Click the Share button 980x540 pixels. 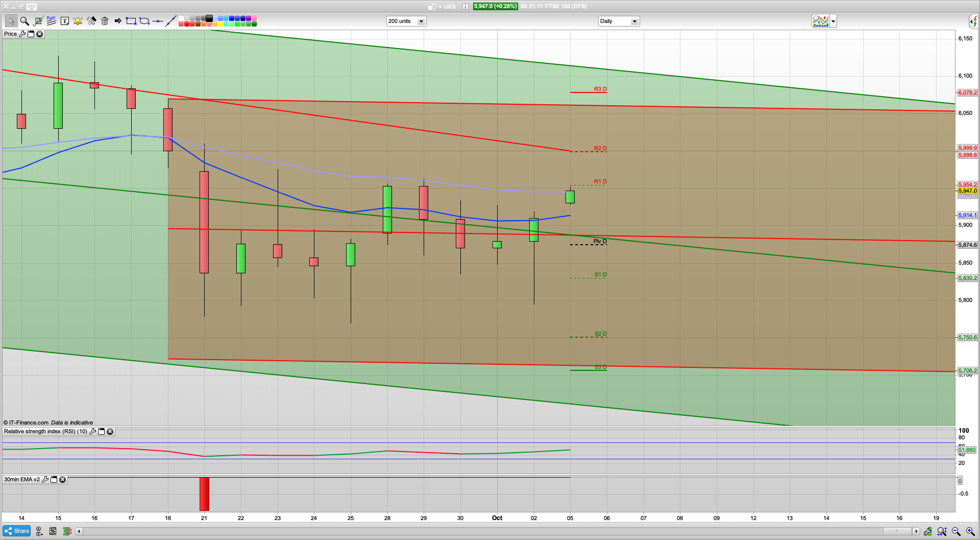coord(17,531)
